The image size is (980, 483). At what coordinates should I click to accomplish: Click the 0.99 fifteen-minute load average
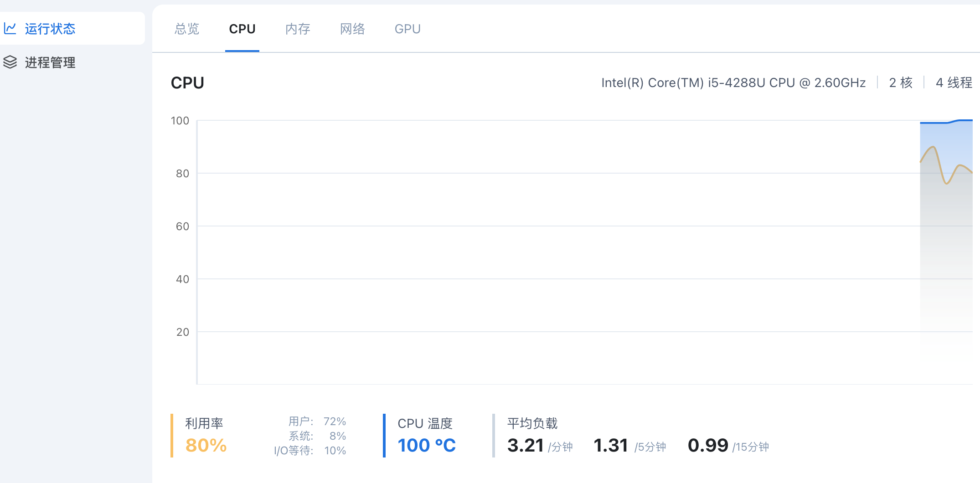click(x=708, y=446)
